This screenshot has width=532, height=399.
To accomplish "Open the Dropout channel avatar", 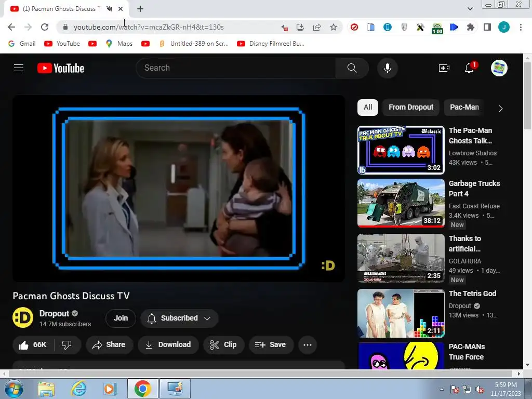I will pos(23,317).
